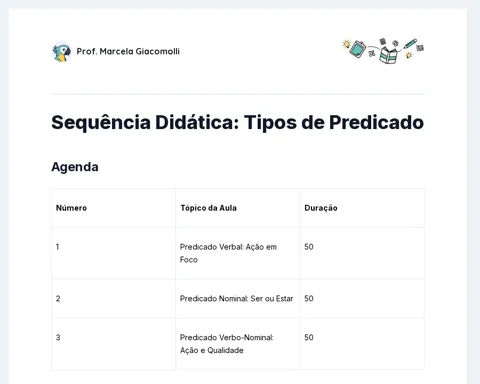Click the Prof. Marcela Giacomolli name

pyautogui.click(x=128, y=51)
